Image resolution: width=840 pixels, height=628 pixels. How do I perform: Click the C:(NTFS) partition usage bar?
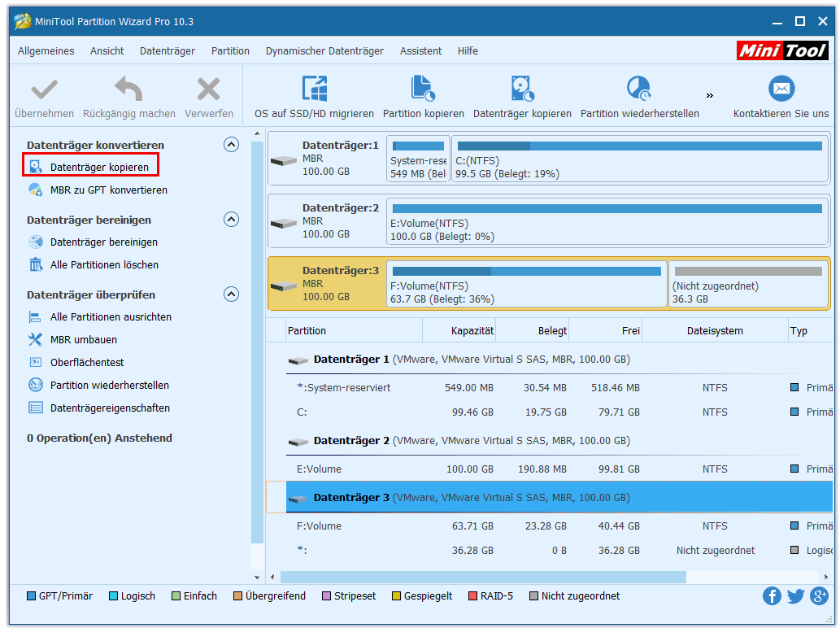point(640,146)
